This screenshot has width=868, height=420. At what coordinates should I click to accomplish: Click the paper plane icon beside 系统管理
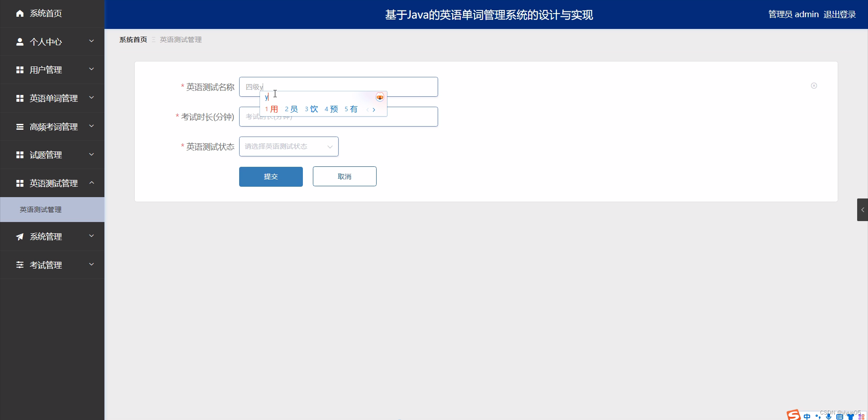(x=19, y=236)
